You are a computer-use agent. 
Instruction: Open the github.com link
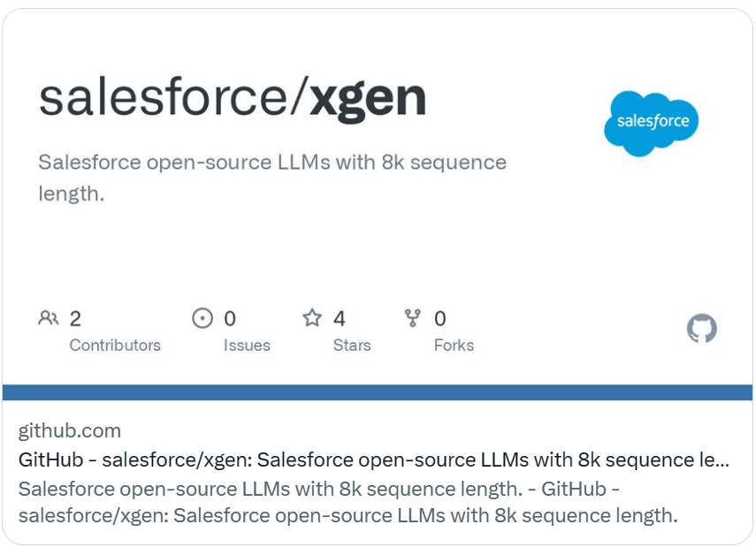pyautogui.click(x=67, y=431)
